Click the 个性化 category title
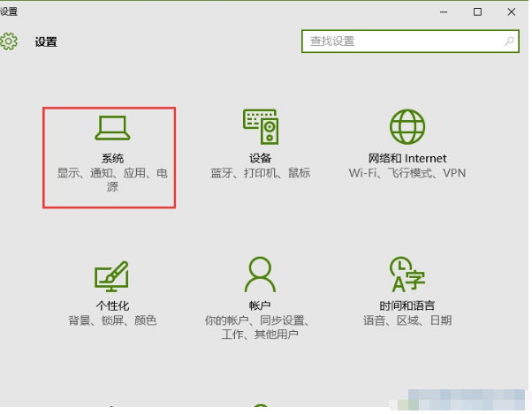This screenshot has height=414, width=532. (112, 305)
